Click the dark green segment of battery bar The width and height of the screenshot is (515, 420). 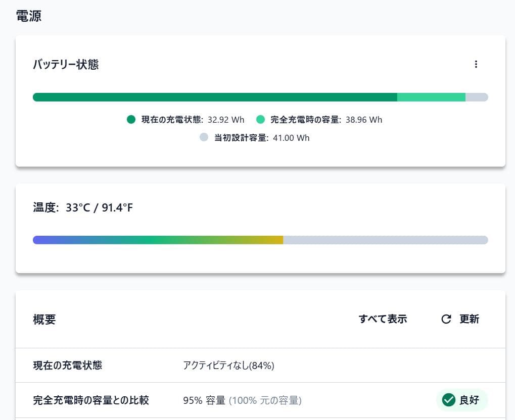coord(215,97)
